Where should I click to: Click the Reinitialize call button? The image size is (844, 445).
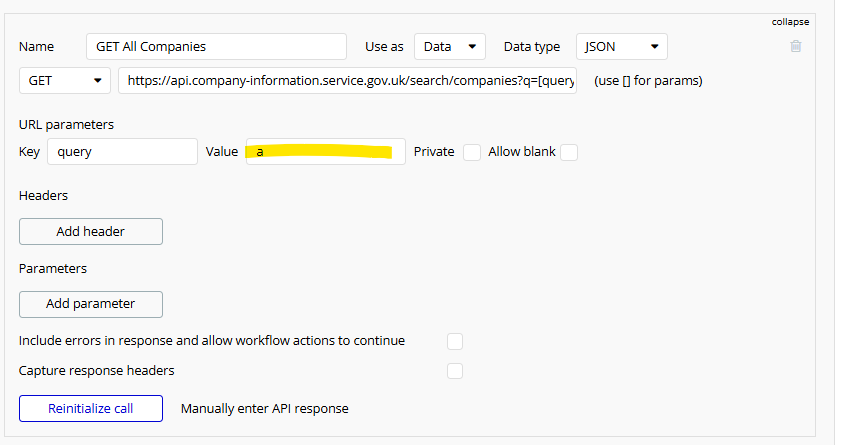pos(91,408)
